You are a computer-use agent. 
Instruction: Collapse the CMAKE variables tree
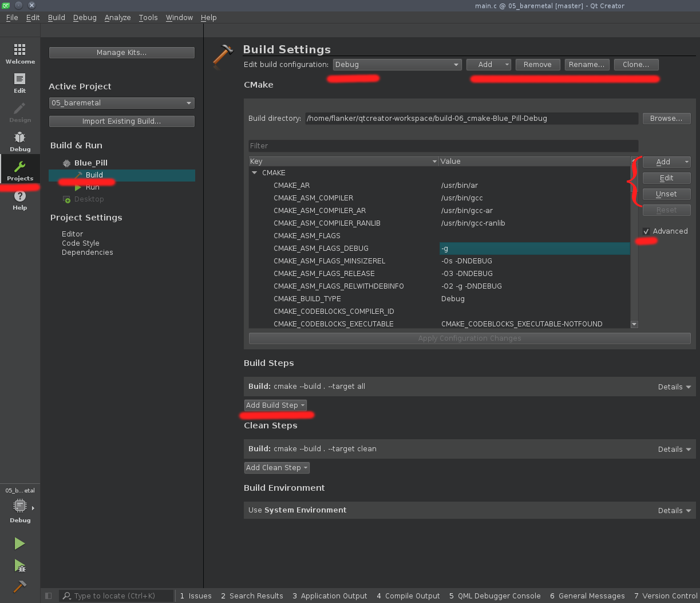(x=254, y=172)
